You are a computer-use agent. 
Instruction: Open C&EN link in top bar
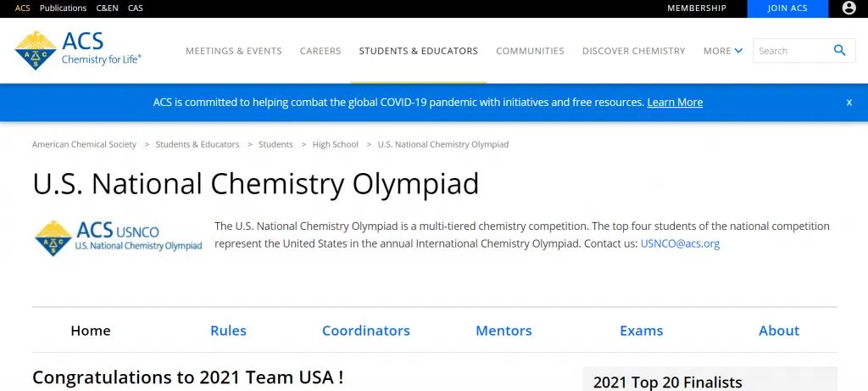pos(107,8)
